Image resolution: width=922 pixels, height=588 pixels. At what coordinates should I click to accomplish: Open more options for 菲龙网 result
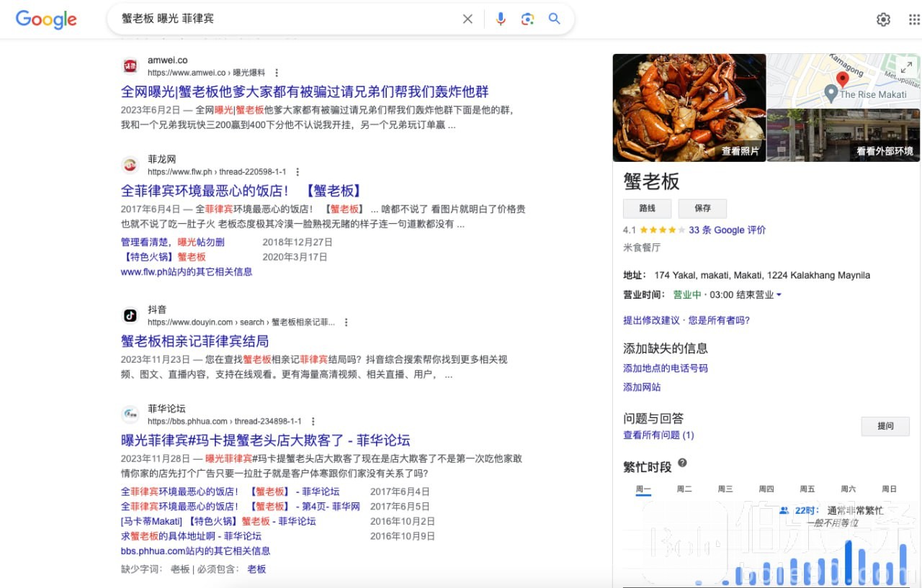click(297, 172)
